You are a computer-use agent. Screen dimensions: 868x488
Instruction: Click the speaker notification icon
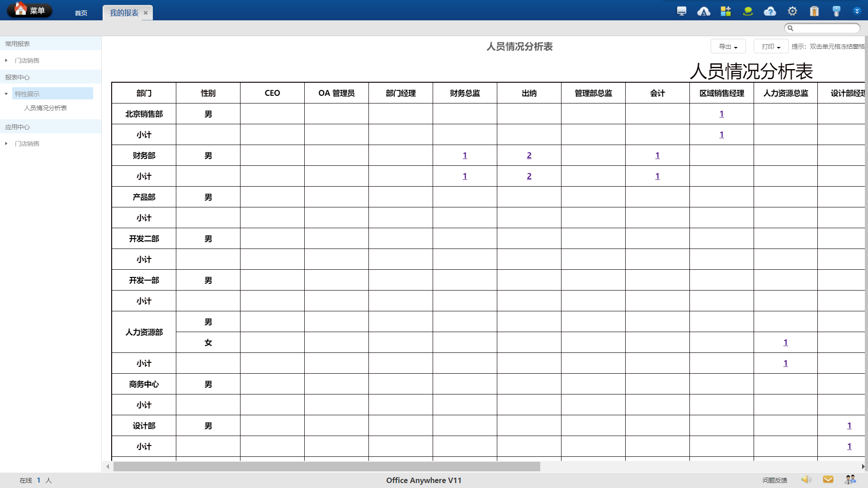tap(806, 479)
